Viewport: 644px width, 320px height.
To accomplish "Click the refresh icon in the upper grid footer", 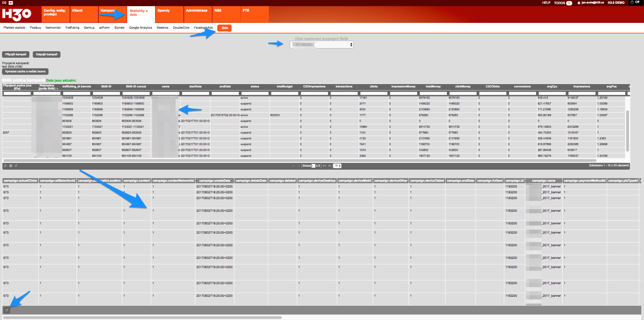I will tap(5, 166).
